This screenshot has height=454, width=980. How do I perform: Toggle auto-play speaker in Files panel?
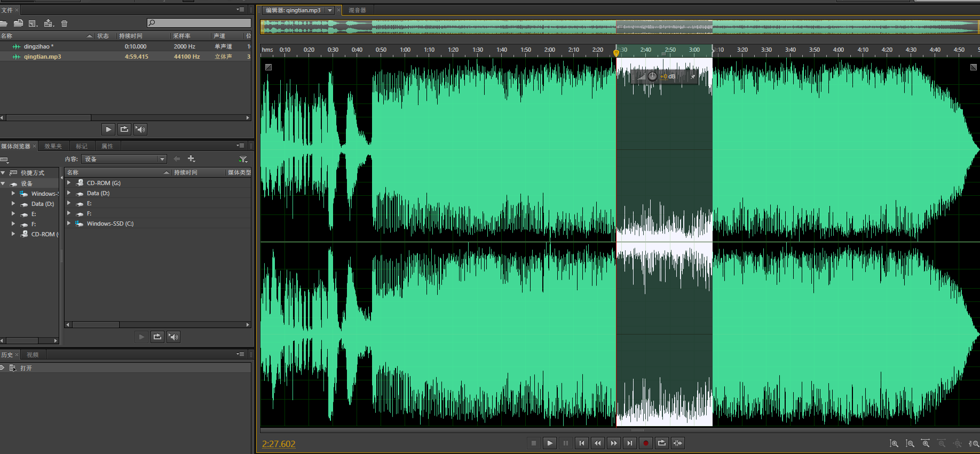click(140, 129)
